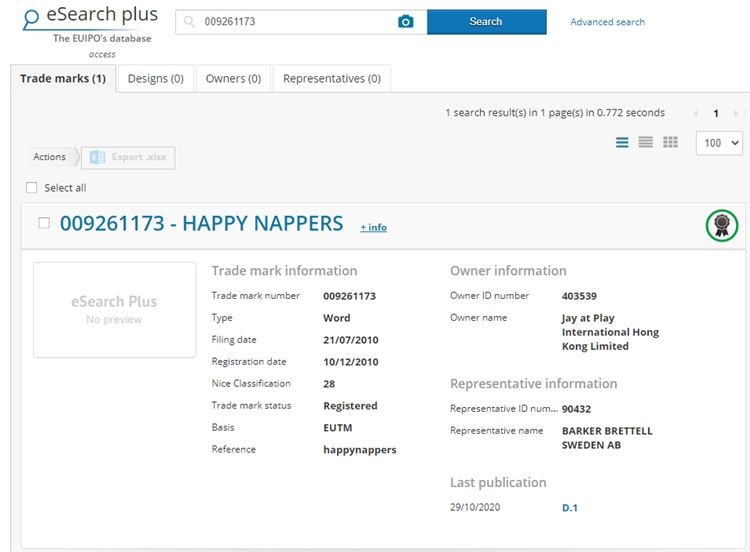
Task: Click the registered certificate ribbon icon
Action: coord(722,225)
